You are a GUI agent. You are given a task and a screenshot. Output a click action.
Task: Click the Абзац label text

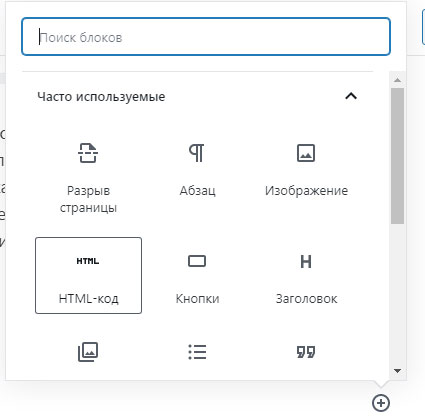pyautogui.click(x=197, y=191)
